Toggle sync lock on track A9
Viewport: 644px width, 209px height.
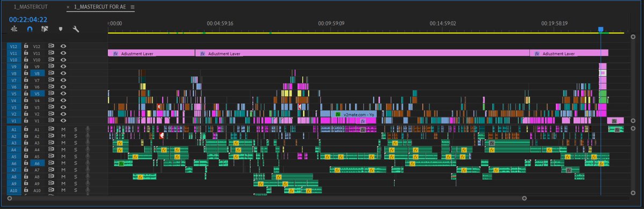[x=52, y=183]
